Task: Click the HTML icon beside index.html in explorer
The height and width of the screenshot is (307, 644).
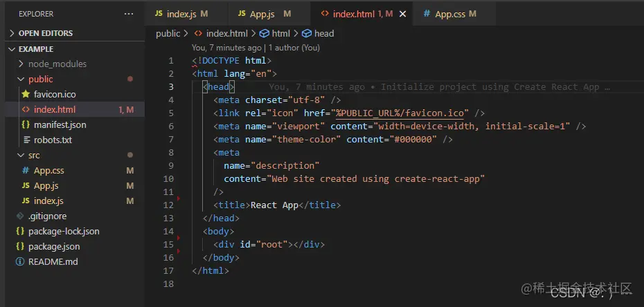Action: (26, 109)
